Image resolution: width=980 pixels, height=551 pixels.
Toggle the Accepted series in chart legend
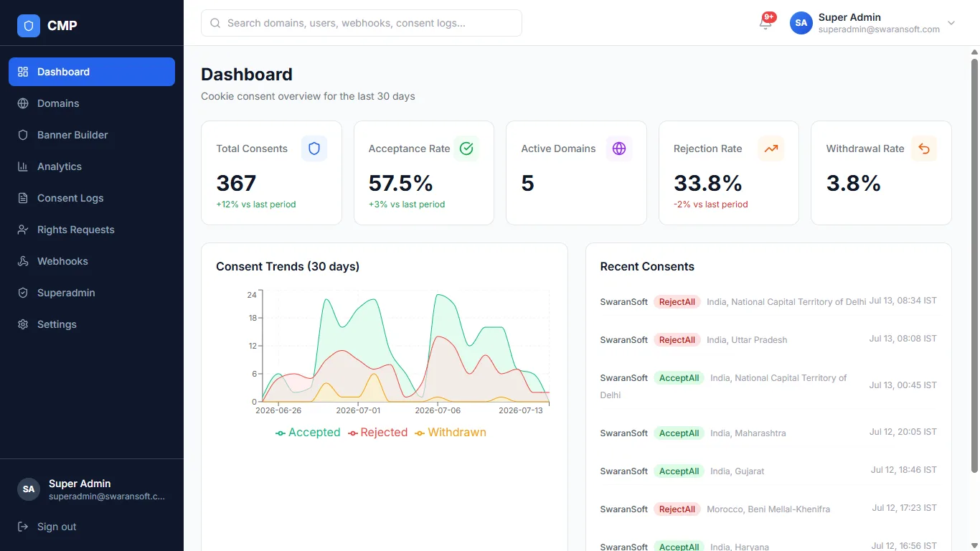[x=308, y=433]
